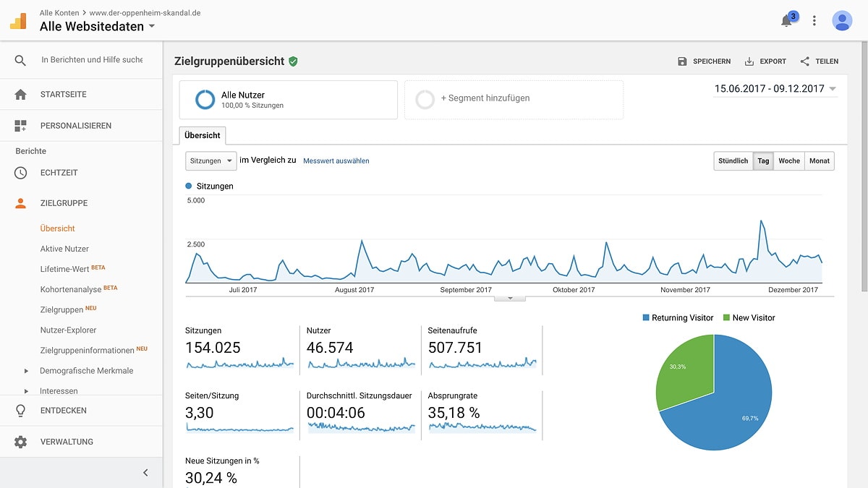Click the Google Analytics logo icon
Screen dimensions: 868x488
click(18, 21)
